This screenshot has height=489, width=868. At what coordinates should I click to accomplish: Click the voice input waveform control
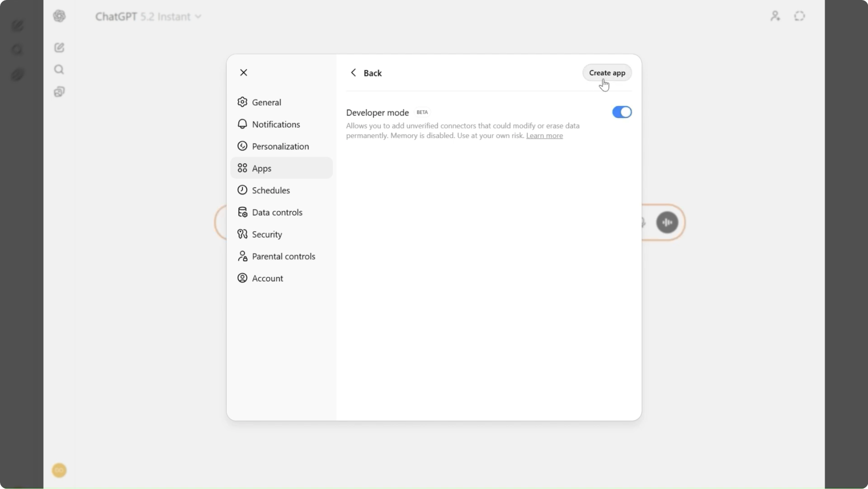point(667,222)
